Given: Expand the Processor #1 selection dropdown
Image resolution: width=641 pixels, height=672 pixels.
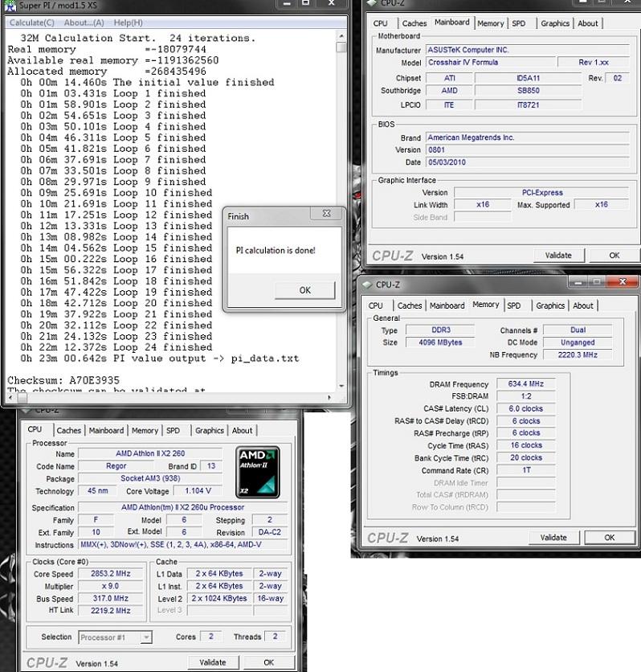Looking at the screenshot, I should click(146, 637).
